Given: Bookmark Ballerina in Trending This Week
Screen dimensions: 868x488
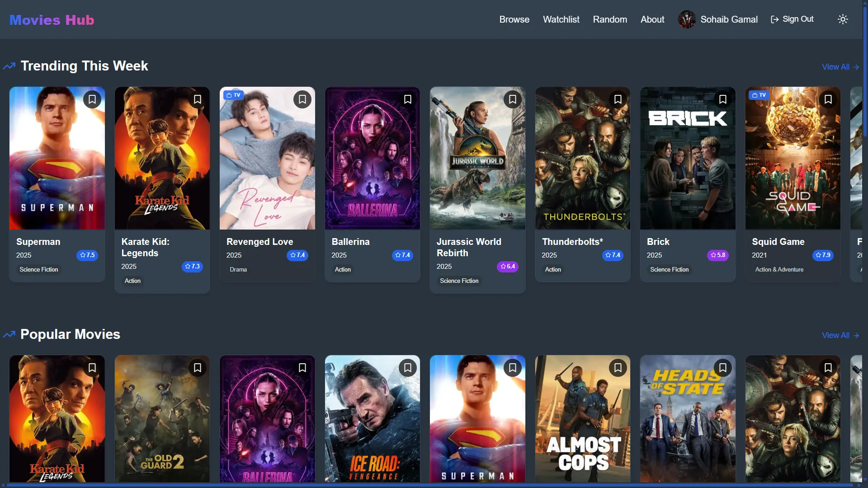Looking at the screenshot, I should (408, 99).
